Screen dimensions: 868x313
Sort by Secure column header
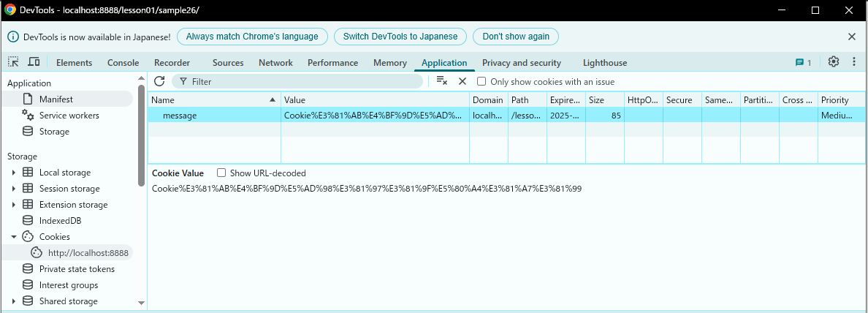coord(682,99)
